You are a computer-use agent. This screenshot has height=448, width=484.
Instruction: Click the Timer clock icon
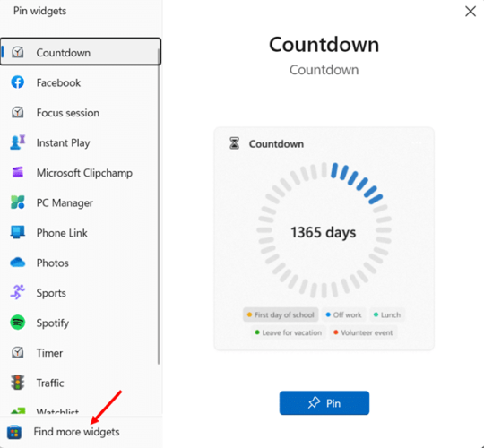pyautogui.click(x=18, y=352)
